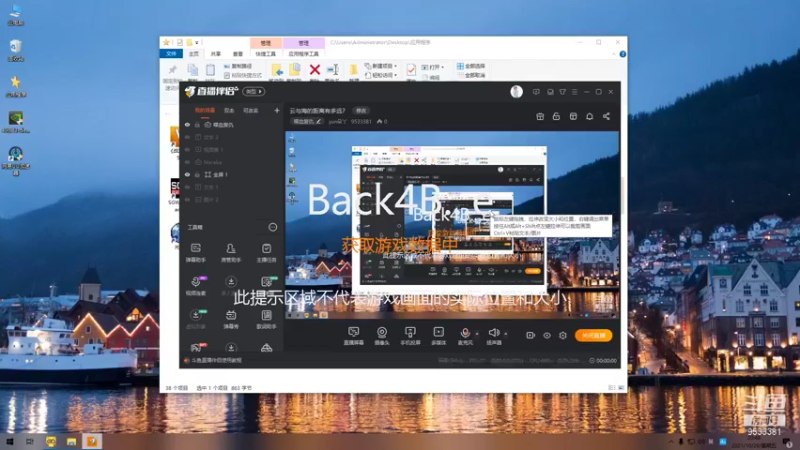Open Task View on the taskbar

click(x=30, y=441)
